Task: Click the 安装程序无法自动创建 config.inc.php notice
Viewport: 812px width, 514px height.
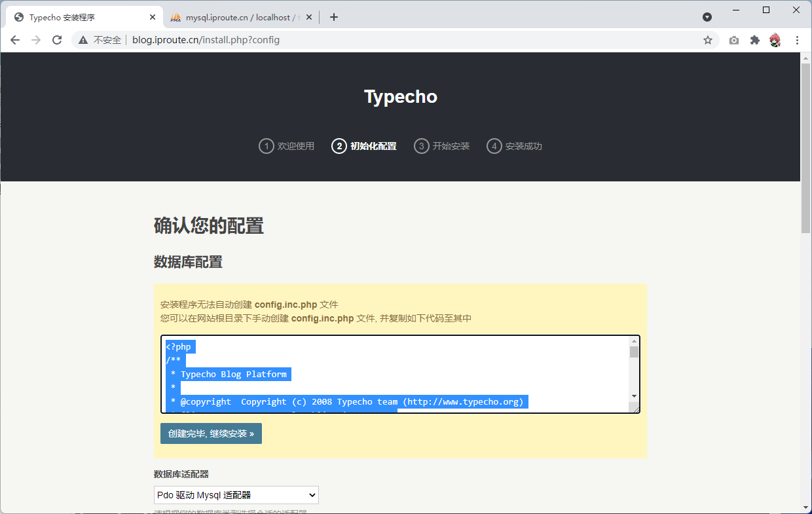Action: (249, 304)
